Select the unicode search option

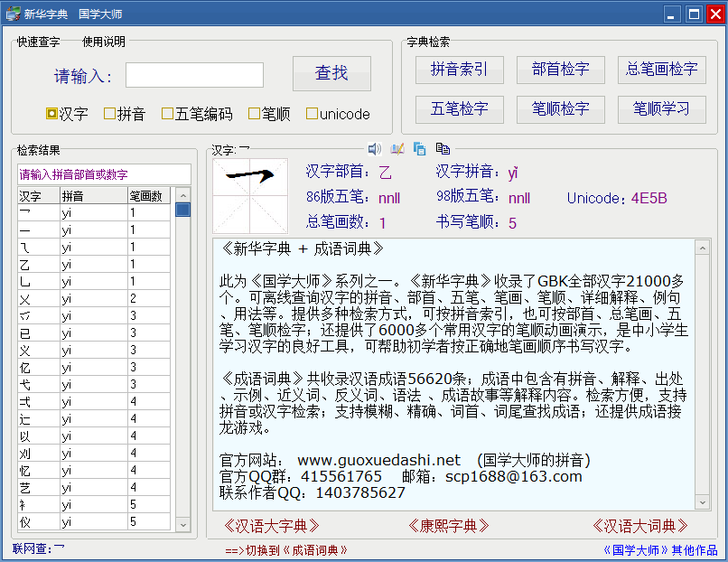click(313, 114)
